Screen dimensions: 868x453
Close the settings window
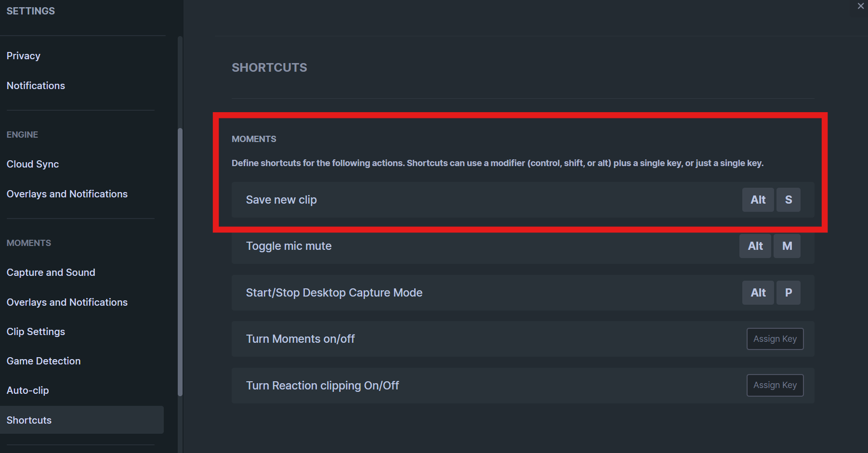tap(861, 6)
